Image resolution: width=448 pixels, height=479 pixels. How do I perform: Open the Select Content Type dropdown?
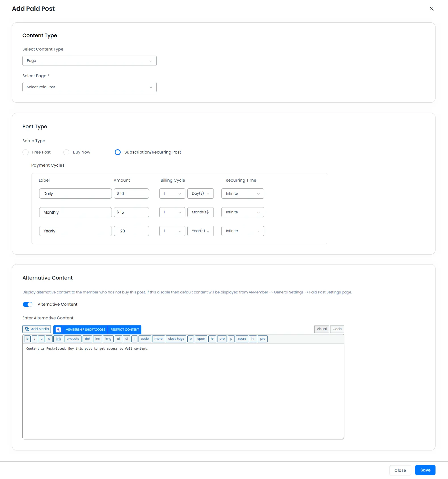(x=89, y=61)
